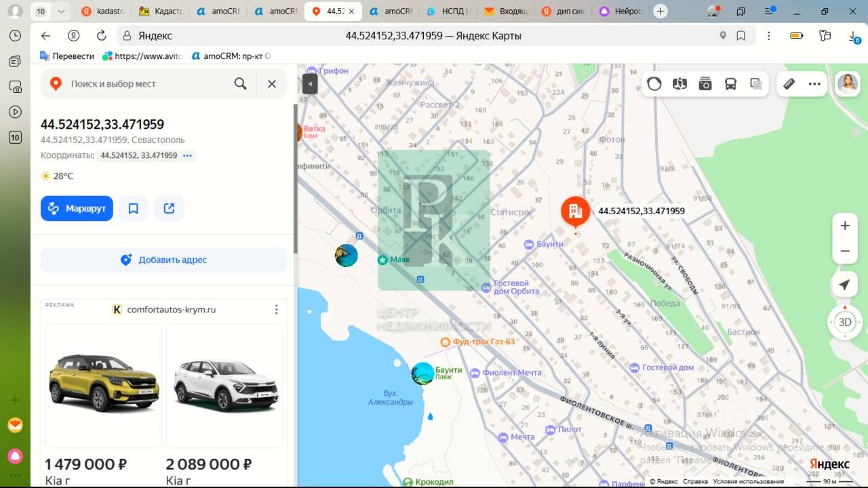Collapse the left sidebar panel
Image resolution: width=868 pixels, height=488 pixels.
tap(309, 83)
